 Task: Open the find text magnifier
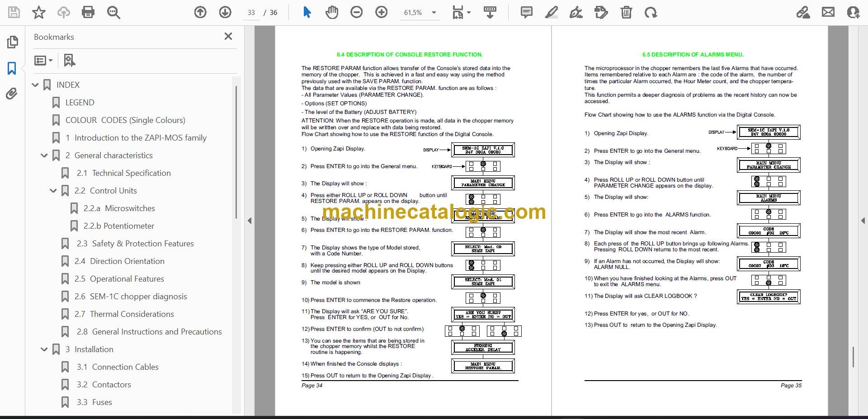[113, 12]
